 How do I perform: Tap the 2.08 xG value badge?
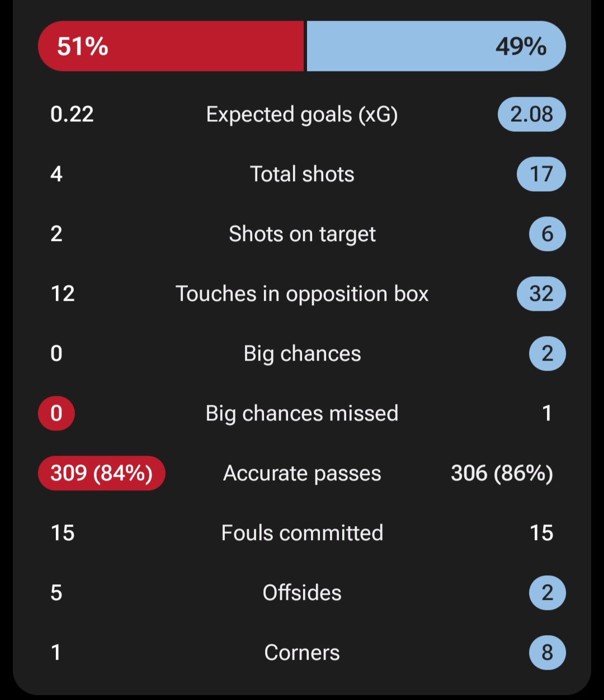pyautogui.click(x=532, y=114)
